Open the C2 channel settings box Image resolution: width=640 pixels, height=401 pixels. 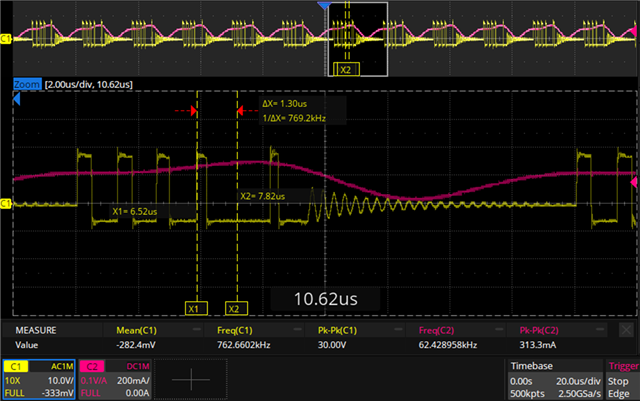115,380
